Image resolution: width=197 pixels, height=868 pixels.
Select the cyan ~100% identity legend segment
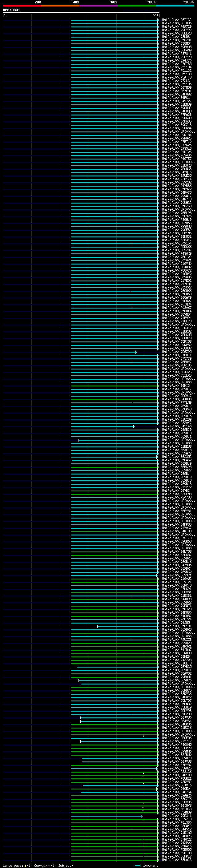(x=175, y=6)
